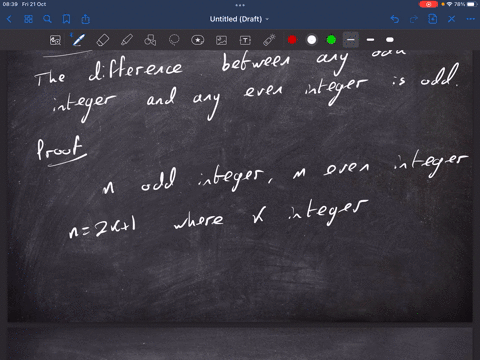Bookmark the current page
480x360 pixels.
pos(66,19)
